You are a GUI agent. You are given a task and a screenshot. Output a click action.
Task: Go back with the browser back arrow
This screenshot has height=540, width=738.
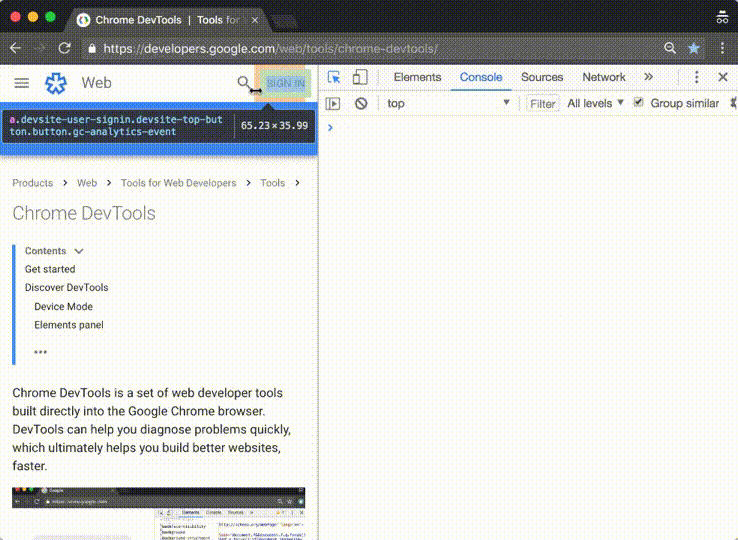click(16, 48)
